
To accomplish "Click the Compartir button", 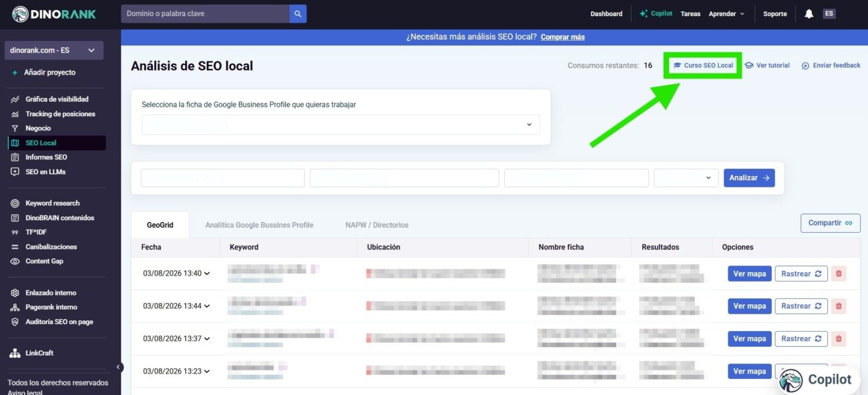I will pos(830,223).
